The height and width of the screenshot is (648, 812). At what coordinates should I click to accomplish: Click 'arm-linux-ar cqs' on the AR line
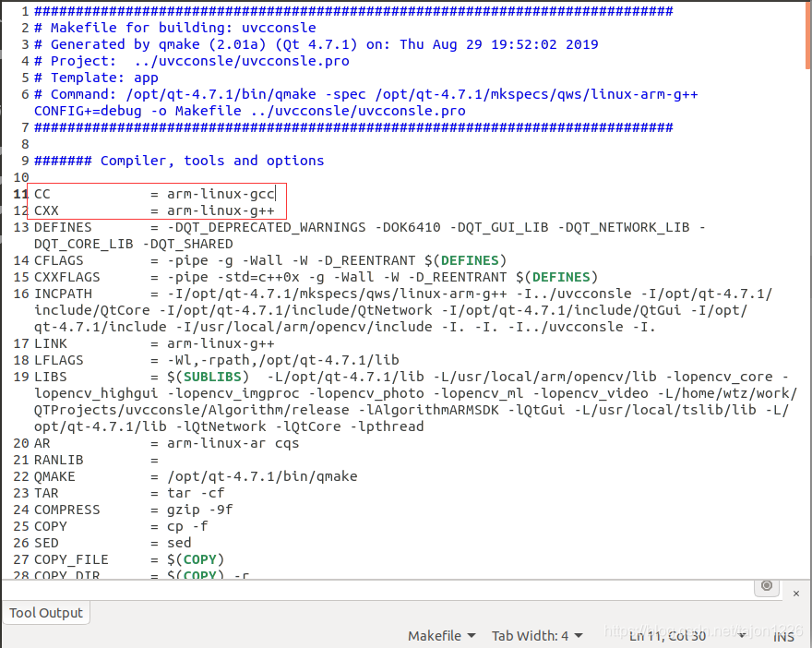pos(233,443)
